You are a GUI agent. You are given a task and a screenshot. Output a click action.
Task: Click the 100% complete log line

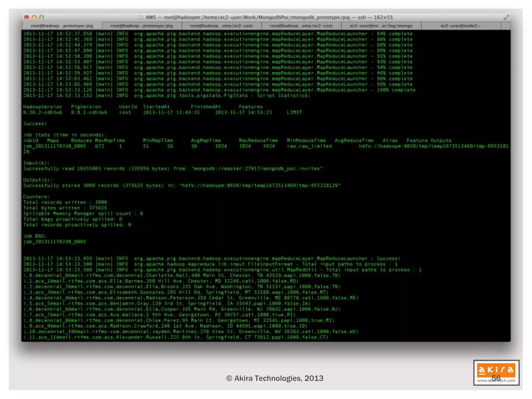396,90
